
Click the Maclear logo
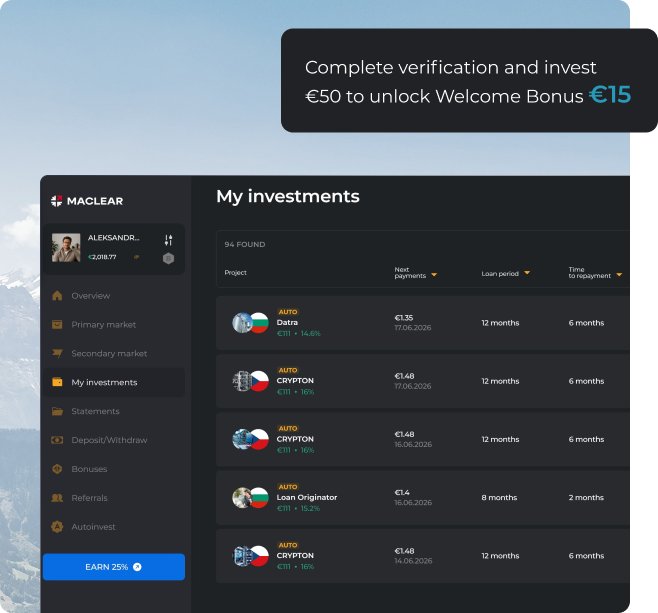(x=87, y=201)
